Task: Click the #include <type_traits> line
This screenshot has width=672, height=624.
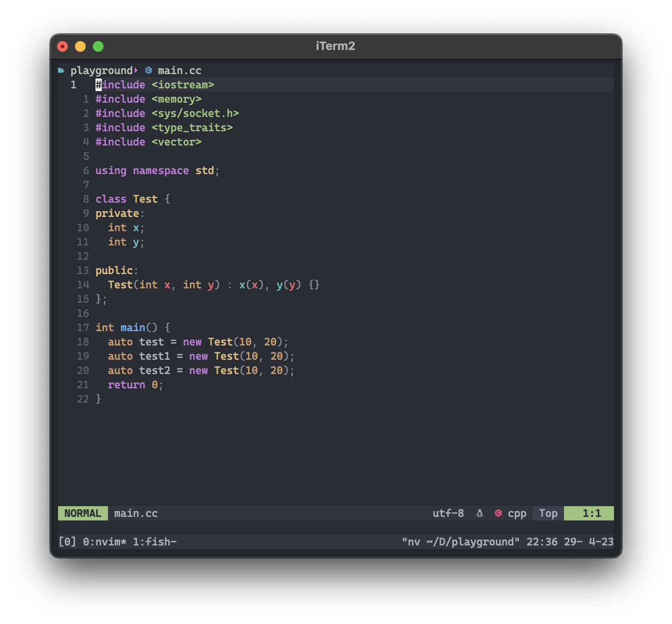Action: pos(164,128)
